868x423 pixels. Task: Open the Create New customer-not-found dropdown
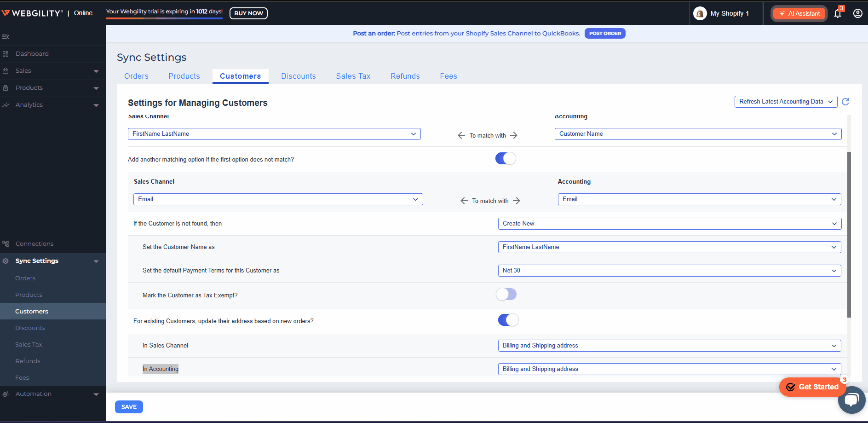coord(669,224)
